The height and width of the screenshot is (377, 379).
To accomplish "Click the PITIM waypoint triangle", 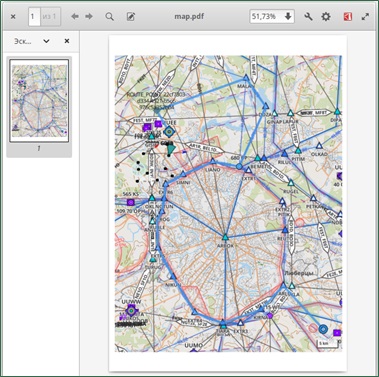I will 298,151.
